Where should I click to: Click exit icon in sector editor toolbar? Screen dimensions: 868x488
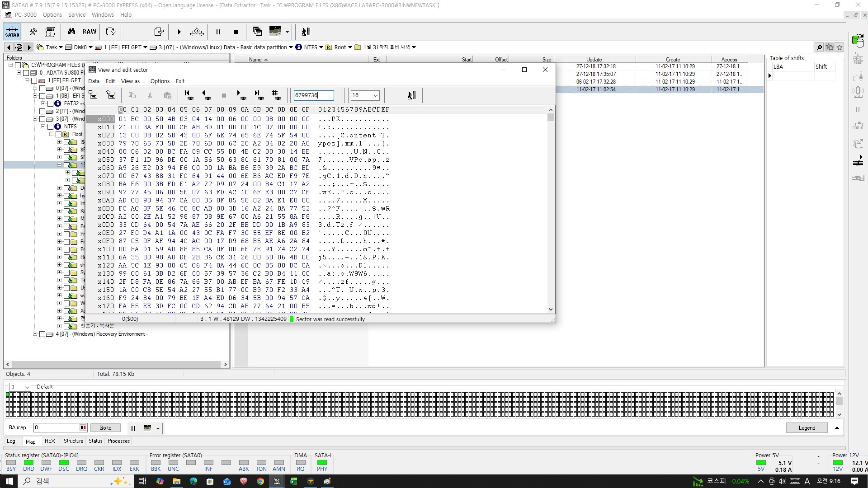pyautogui.click(x=411, y=95)
